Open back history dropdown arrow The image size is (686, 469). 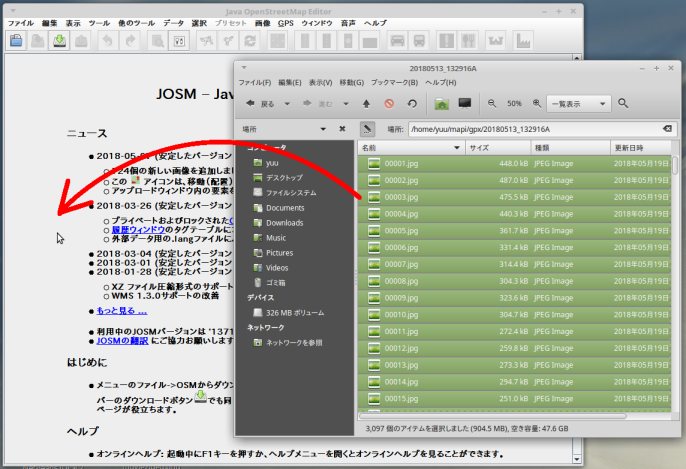[287, 104]
